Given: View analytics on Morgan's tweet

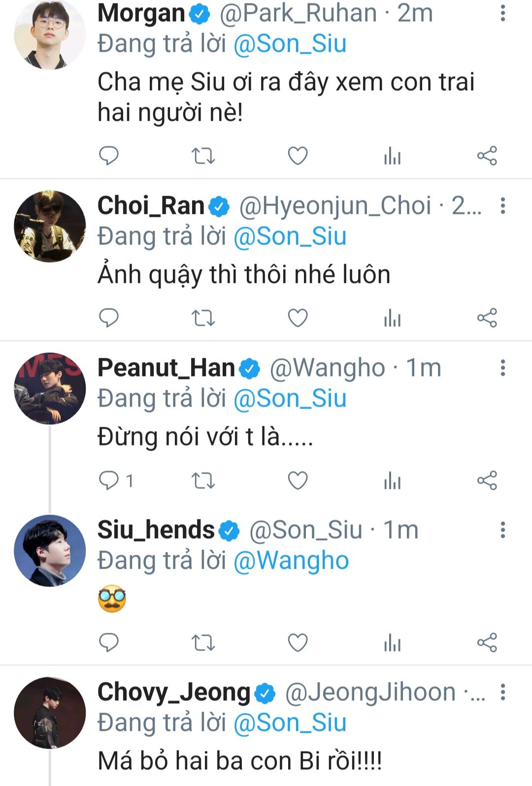Looking at the screenshot, I should click(392, 156).
